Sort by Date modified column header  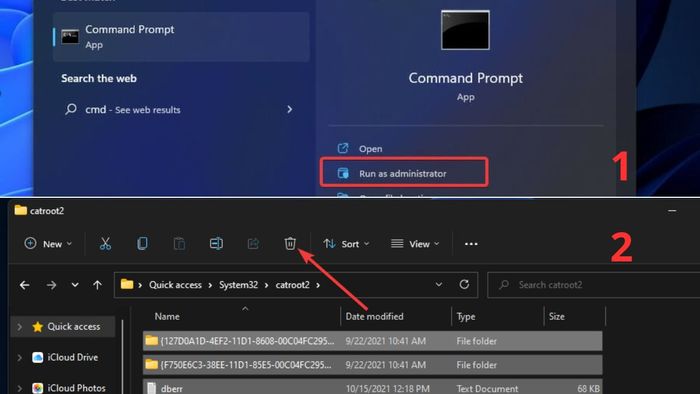[x=374, y=316]
